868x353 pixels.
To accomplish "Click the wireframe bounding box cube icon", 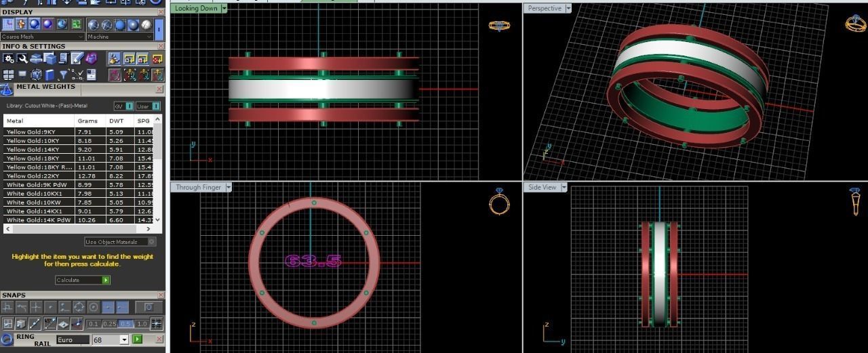I will click(x=36, y=75).
